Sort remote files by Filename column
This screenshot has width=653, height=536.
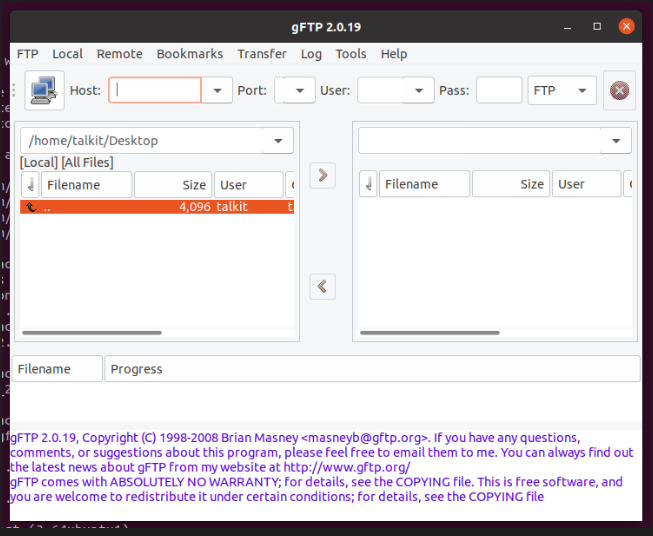tap(424, 184)
